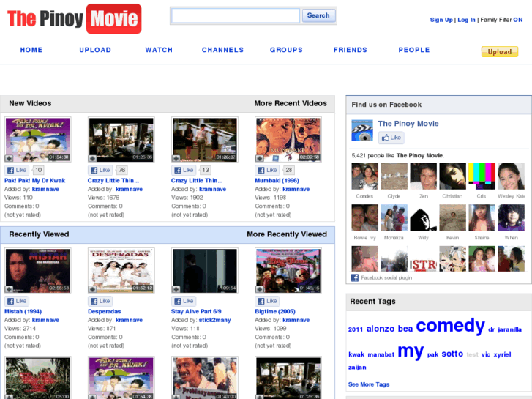Viewport: 532px width, 399px height.
Task: Open Desperadas video thumbnail
Action: point(121,270)
